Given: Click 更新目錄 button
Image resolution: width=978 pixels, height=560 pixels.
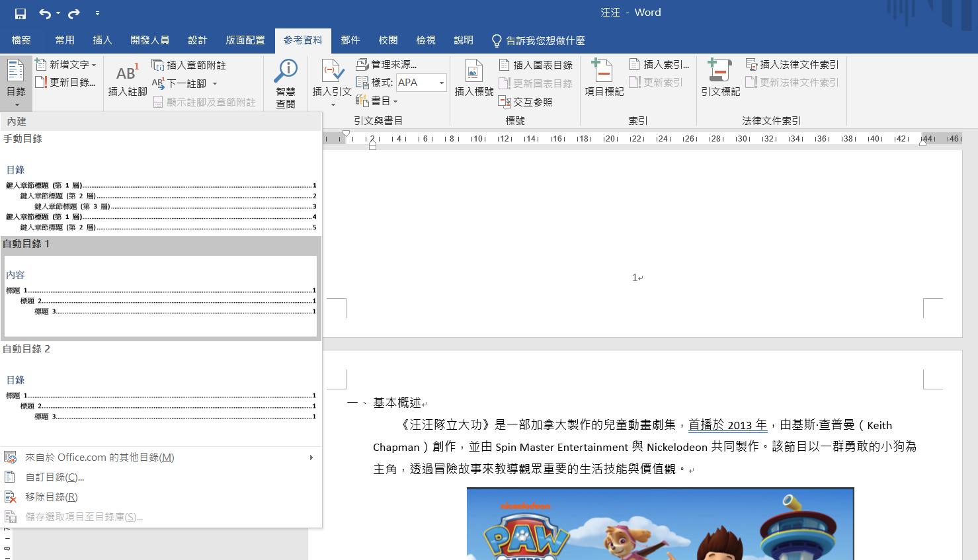Looking at the screenshot, I should pyautogui.click(x=65, y=83).
